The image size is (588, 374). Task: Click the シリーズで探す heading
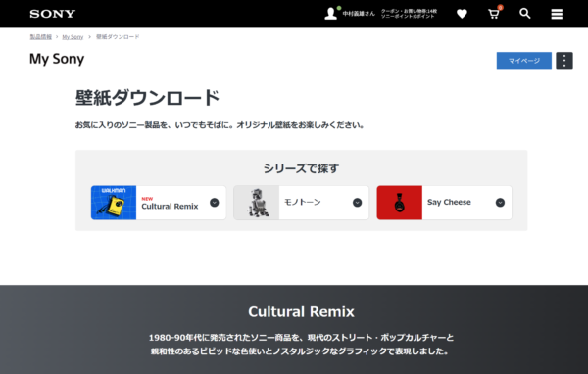(301, 168)
